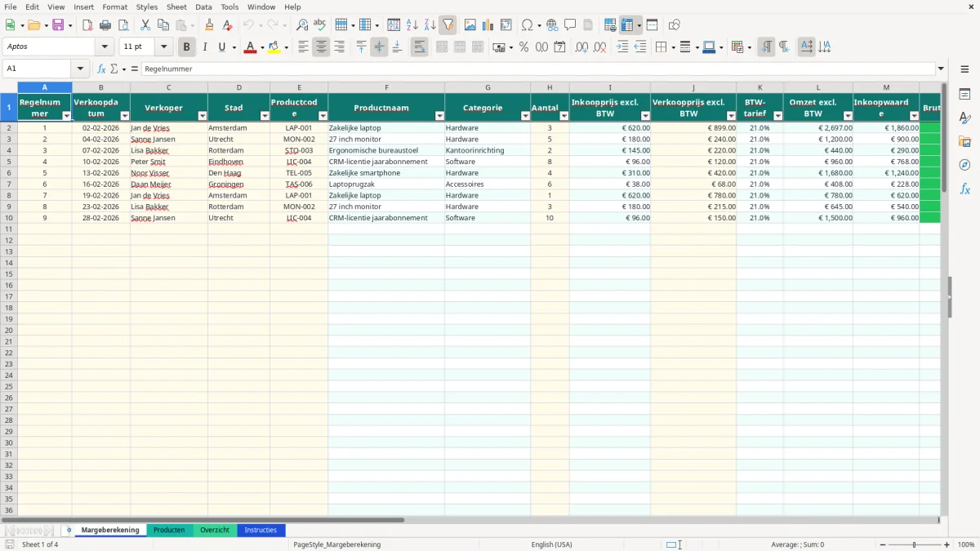Apply the red font color swatch
This screenshot has width=980, height=551.
point(250,47)
